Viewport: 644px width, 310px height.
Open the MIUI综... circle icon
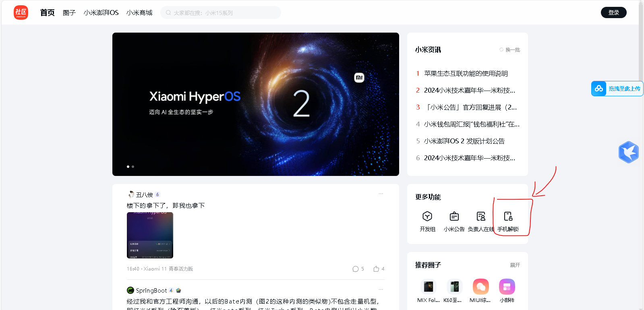(x=481, y=287)
